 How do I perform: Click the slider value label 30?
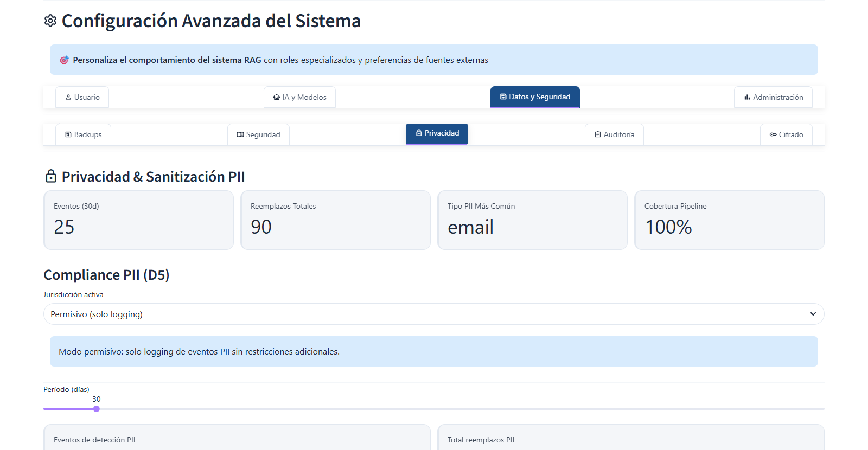tap(97, 399)
